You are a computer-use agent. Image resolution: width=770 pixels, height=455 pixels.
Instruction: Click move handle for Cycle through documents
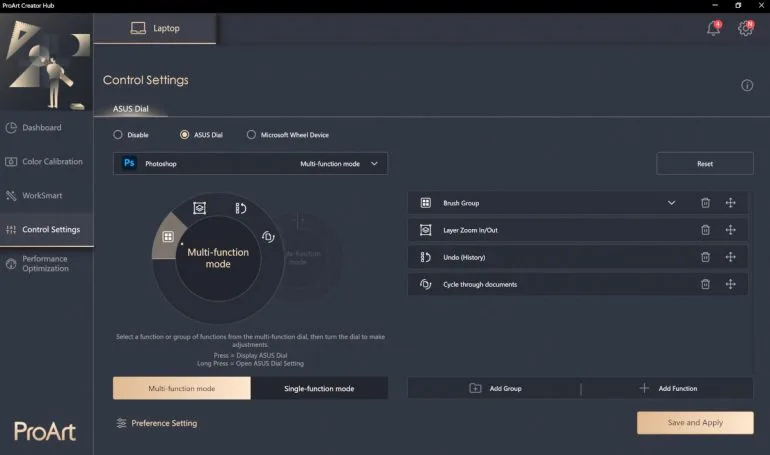click(x=731, y=284)
